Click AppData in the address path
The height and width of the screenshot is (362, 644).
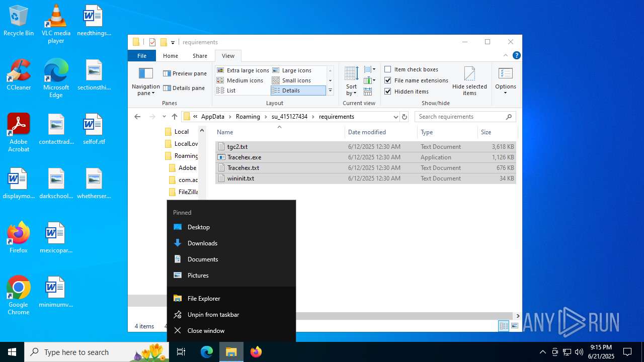[x=213, y=117]
